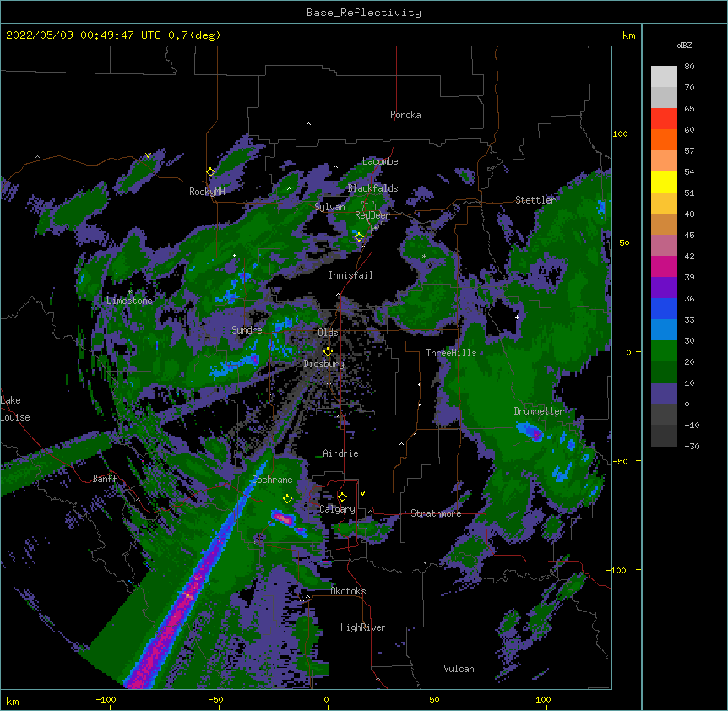Image resolution: width=728 pixels, height=711 pixels.
Task: Select the Didsbury label
Action: (x=324, y=364)
